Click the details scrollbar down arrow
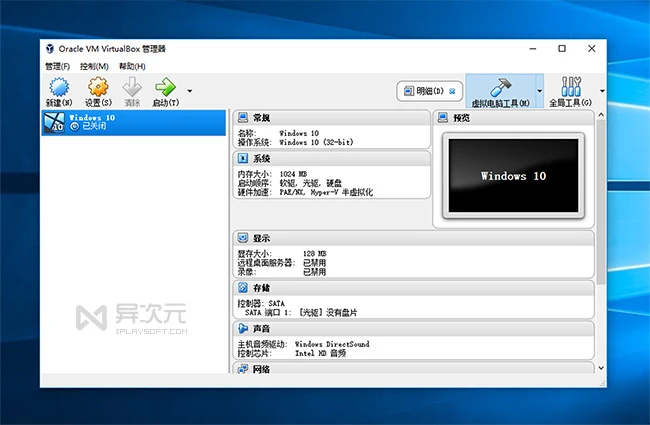This screenshot has height=425, width=650. coord(601,368)
